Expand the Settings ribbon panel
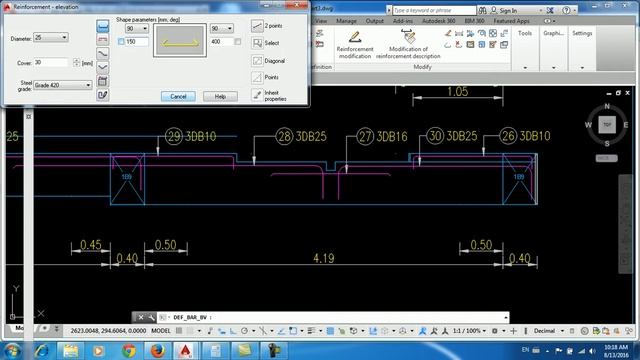 pos(582,68)
